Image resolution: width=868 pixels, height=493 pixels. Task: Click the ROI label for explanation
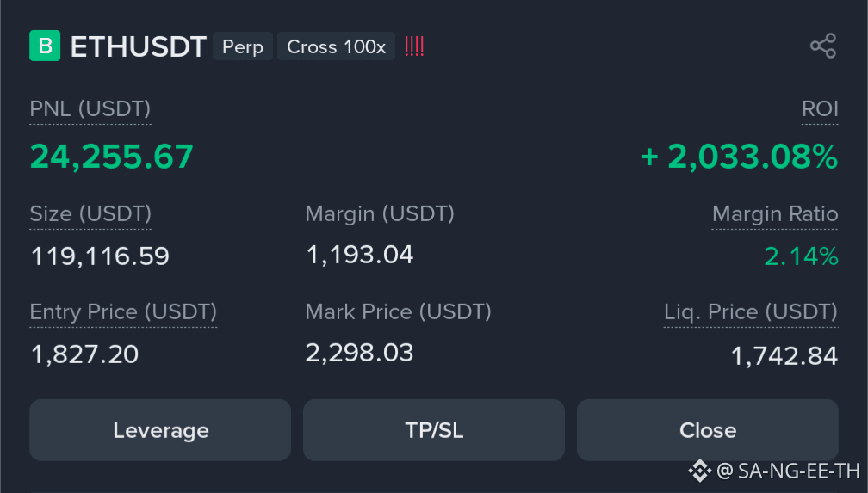pyautogui.click(x=820, y=109)
